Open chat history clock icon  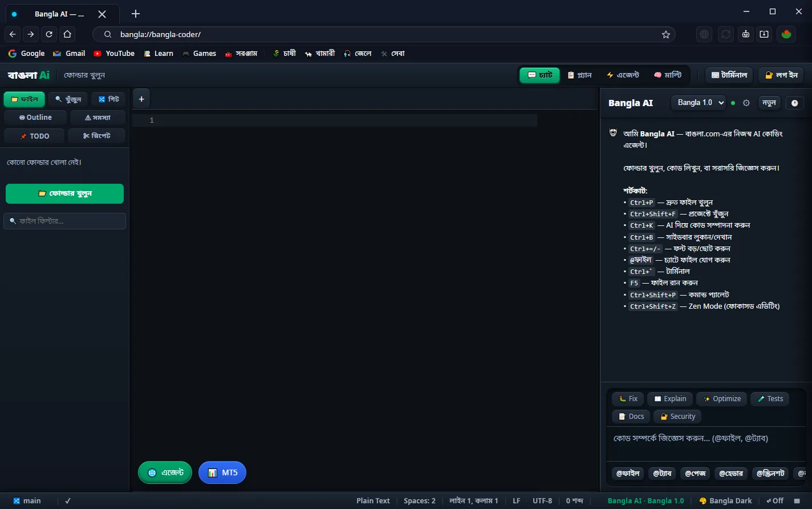click(795, 103)
